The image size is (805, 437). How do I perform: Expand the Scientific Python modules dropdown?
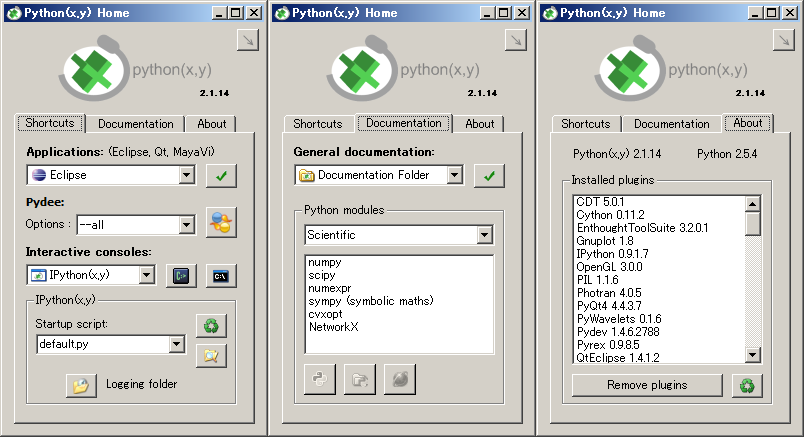tap(485, 236)
